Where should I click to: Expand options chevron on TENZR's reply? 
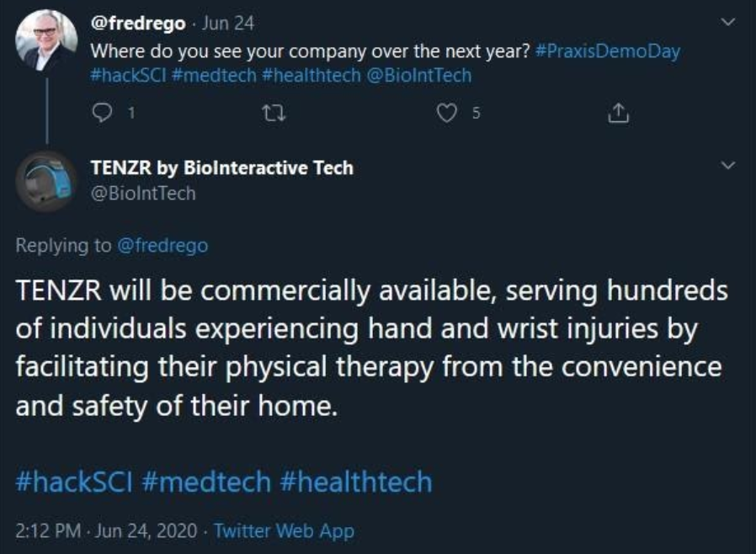(x=730, y=167)
